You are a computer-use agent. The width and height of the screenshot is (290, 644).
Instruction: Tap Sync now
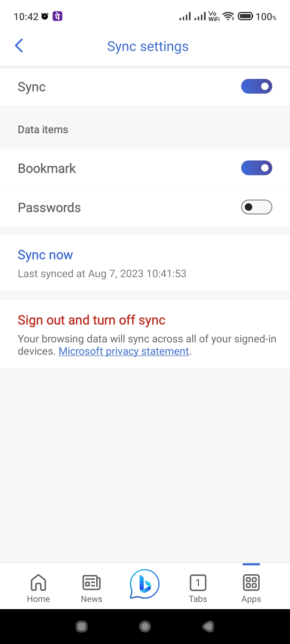(45, 255)
